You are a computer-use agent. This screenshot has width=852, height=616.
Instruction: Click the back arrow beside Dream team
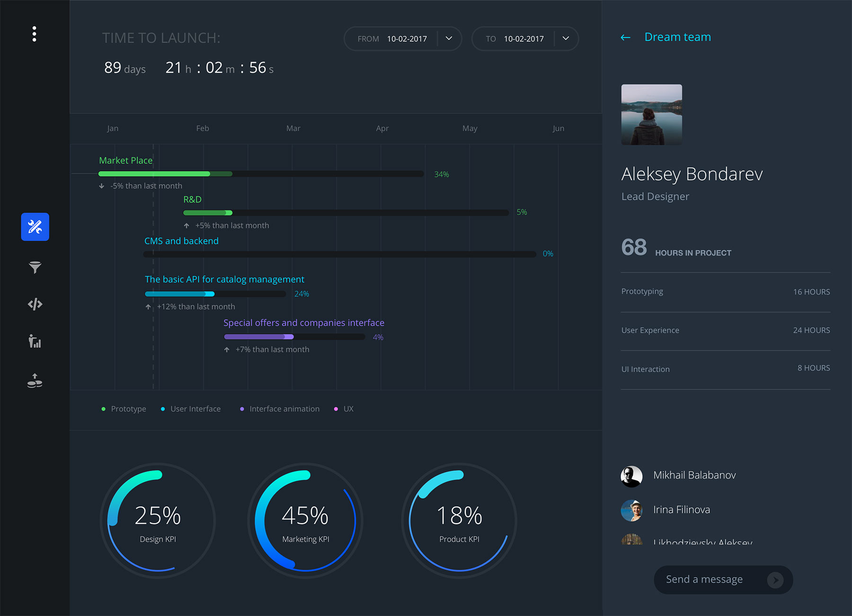[625, 37]
